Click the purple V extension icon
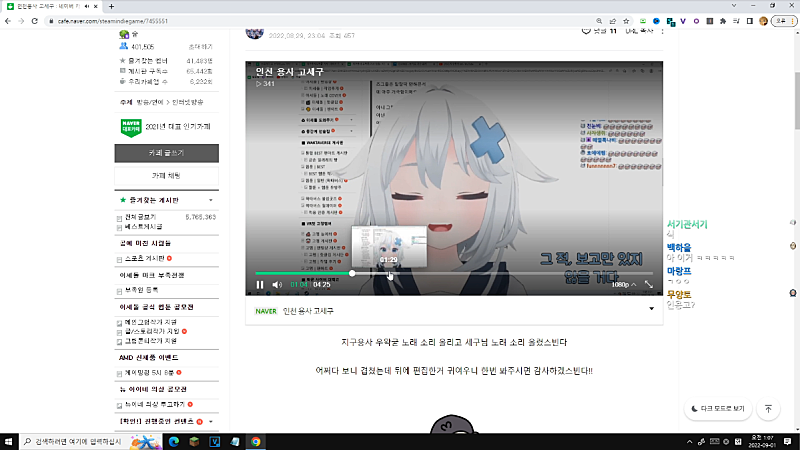Image resolution: width=800 pixels, height=450 pixels. (x=683, y=21)
